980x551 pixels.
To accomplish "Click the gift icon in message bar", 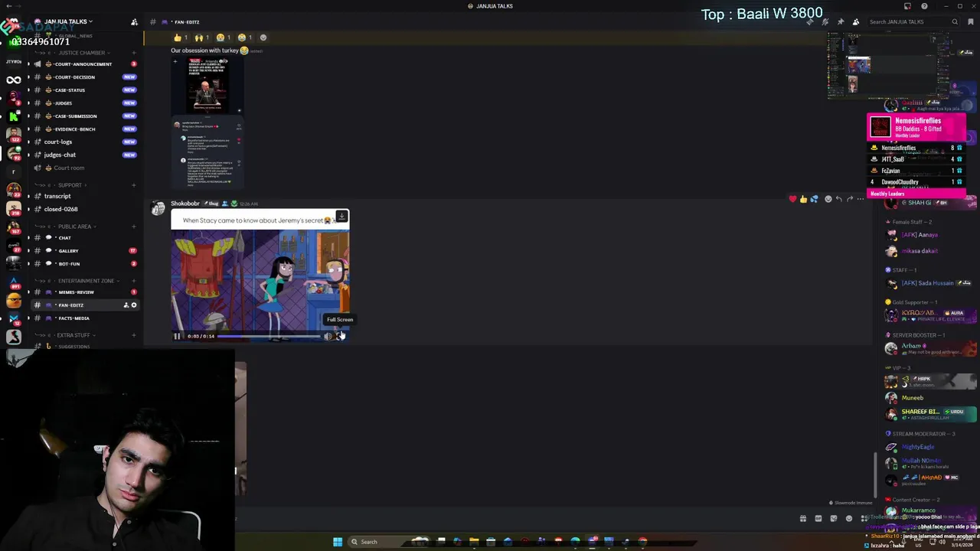I will tap(802, 518).
